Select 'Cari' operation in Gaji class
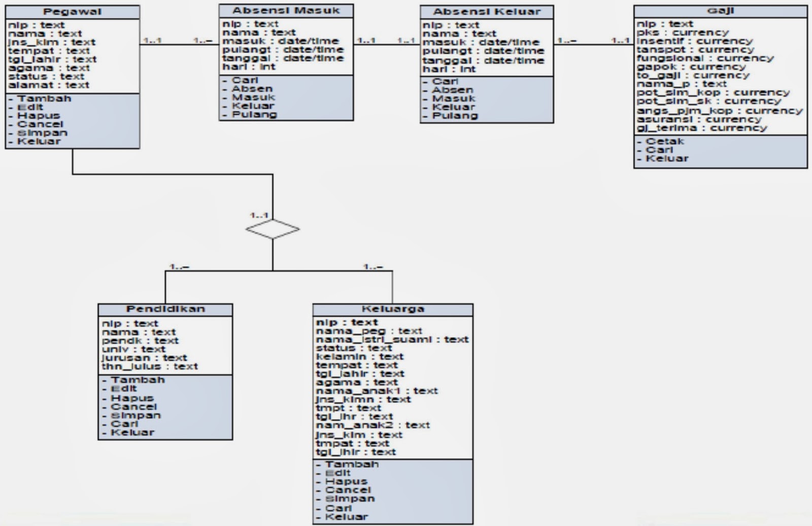 click(x=655, y=150)
